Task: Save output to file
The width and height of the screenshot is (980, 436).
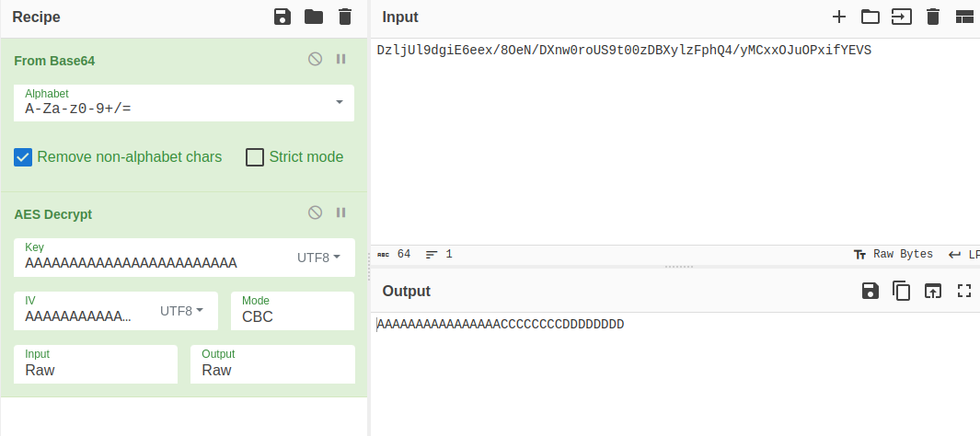Action: [870, 291]
